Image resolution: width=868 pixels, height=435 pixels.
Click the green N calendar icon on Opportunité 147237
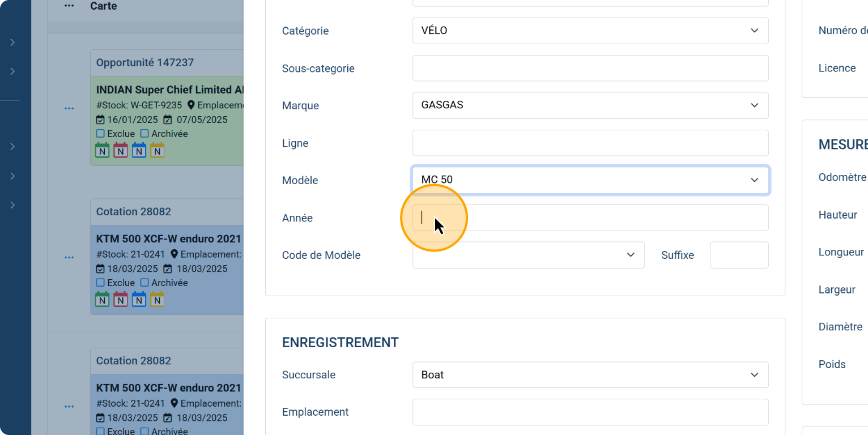coord(102,151)
